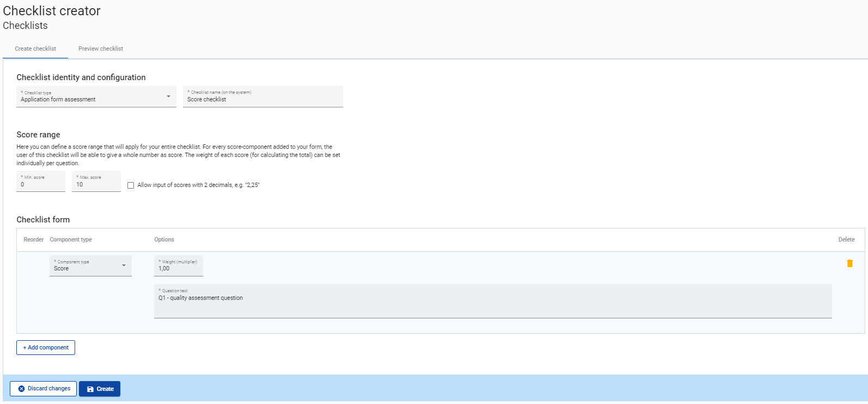Focus the Min. score field

tap(41, 184)
